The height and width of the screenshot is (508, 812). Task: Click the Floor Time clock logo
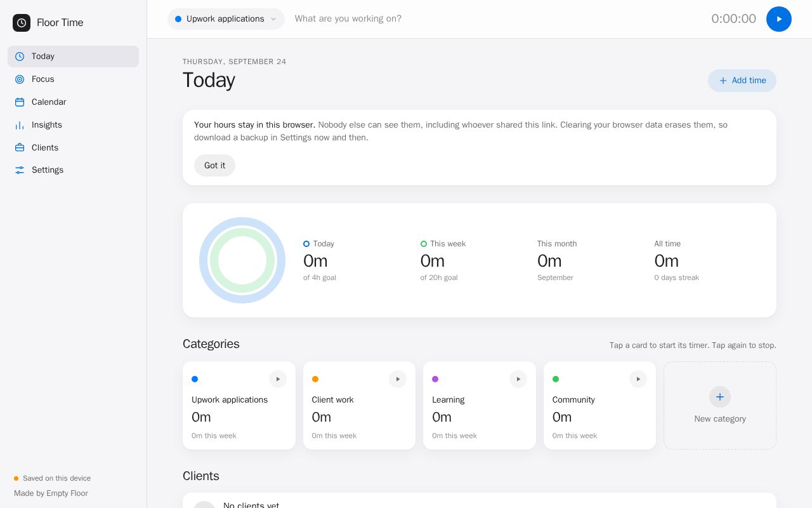pos(22,23)
